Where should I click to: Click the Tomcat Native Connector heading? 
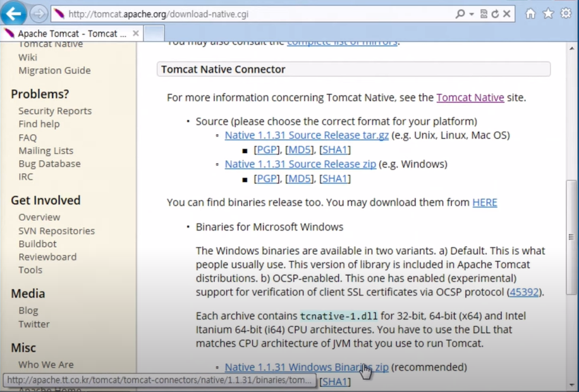(223, 70)
